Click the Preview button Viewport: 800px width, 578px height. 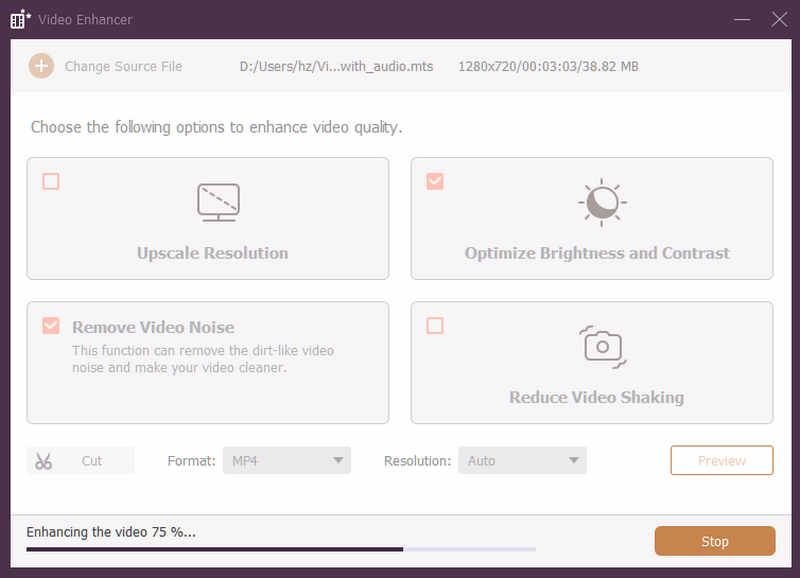click(722, 461)
